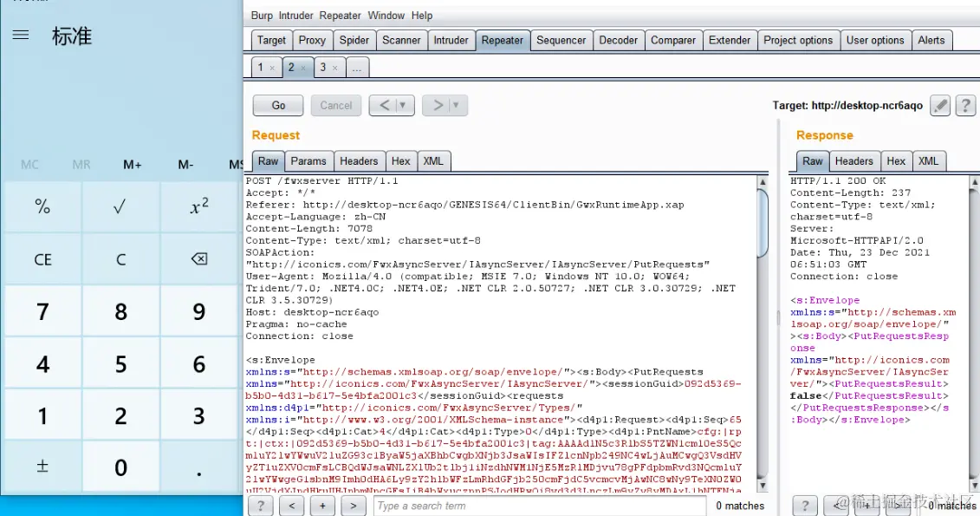Open the Intruder menu in the menu bar

click(296, 16)
